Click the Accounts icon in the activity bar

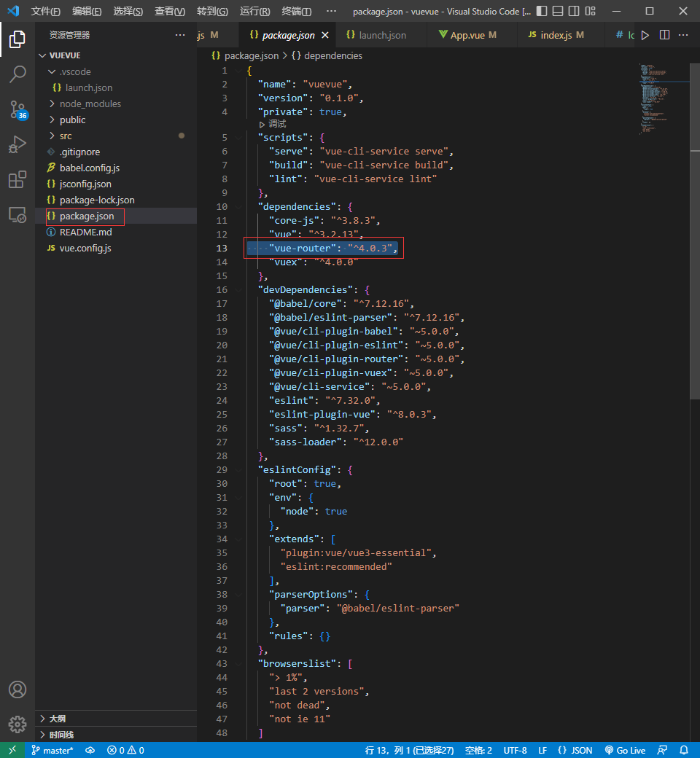[17, 689]
